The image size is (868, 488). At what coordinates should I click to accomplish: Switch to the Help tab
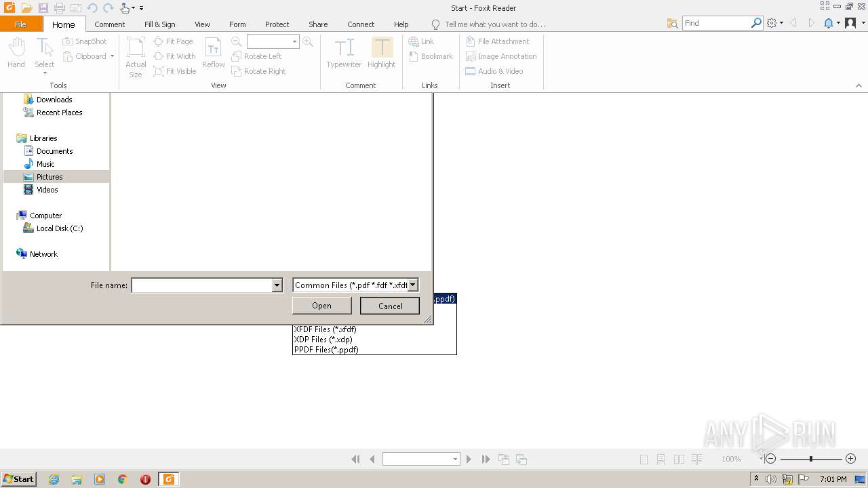click(401, 24)
